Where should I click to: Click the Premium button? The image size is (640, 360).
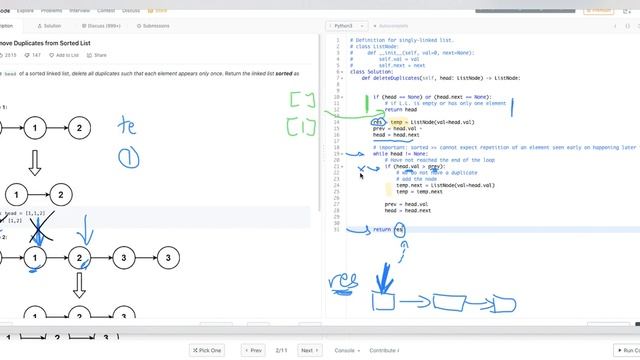click(x=598, y=10)
